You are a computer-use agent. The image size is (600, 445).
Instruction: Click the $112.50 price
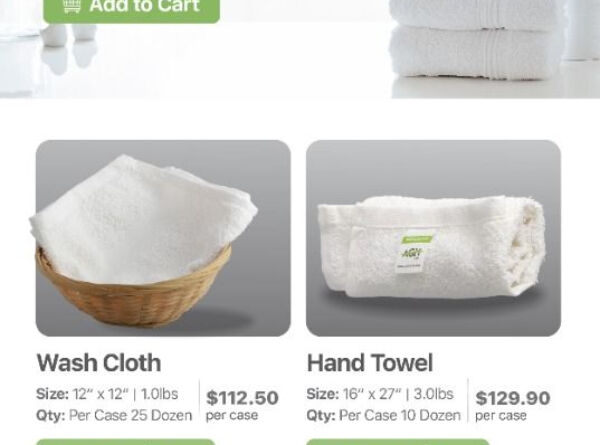coord(242,398)
